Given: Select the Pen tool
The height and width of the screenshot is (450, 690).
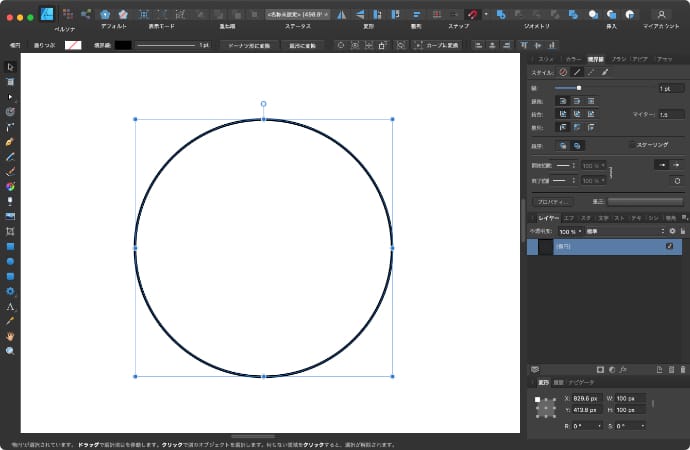Looking at the screenshot, I should [10, 142].
